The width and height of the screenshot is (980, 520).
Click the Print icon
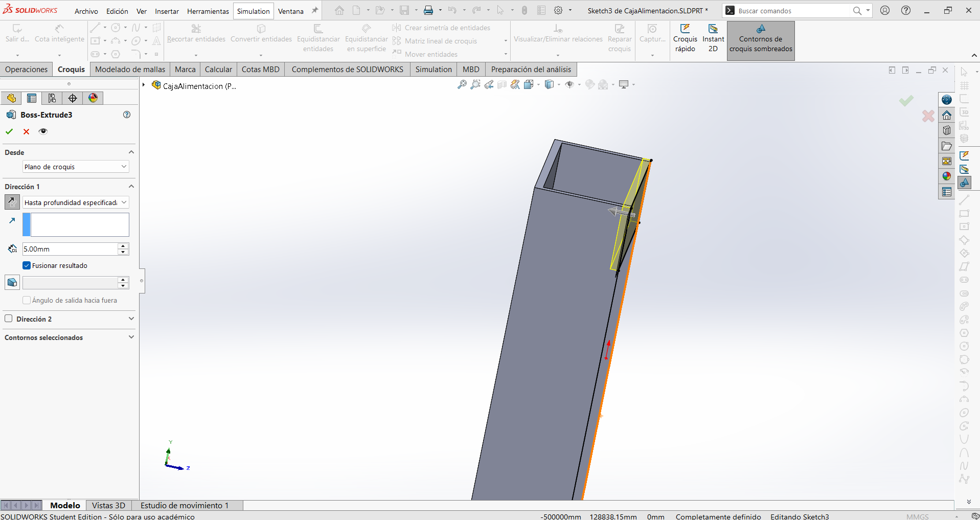click(x=428, y=11)
